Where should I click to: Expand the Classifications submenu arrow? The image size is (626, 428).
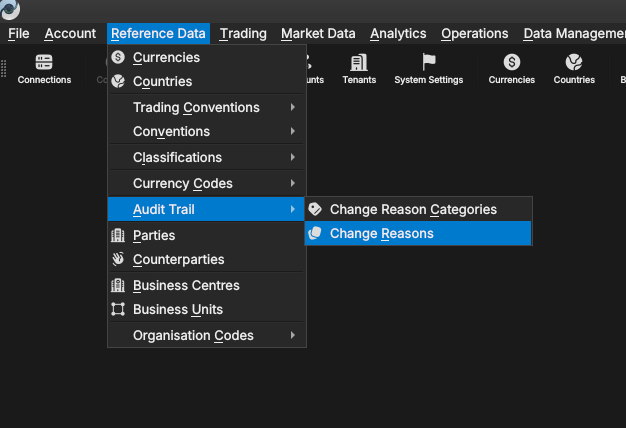(x=293, y=157)
